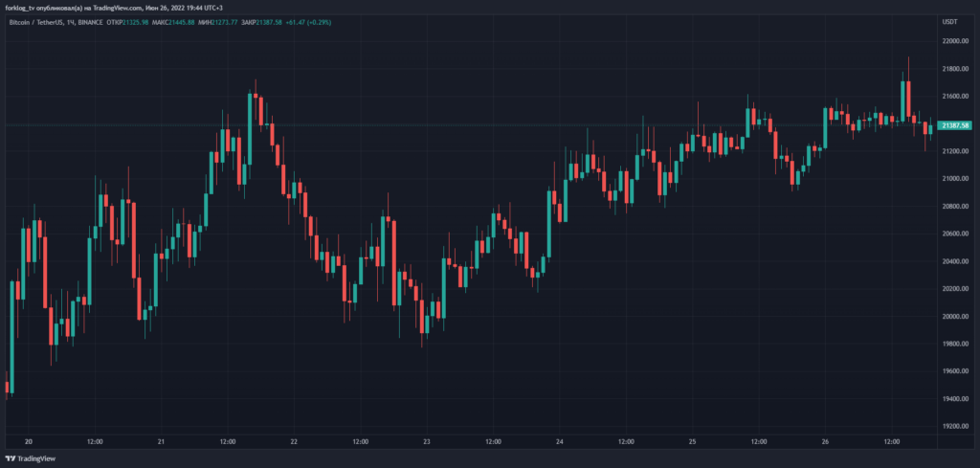Click date label 23 on time axis

[x=427, y=442]
